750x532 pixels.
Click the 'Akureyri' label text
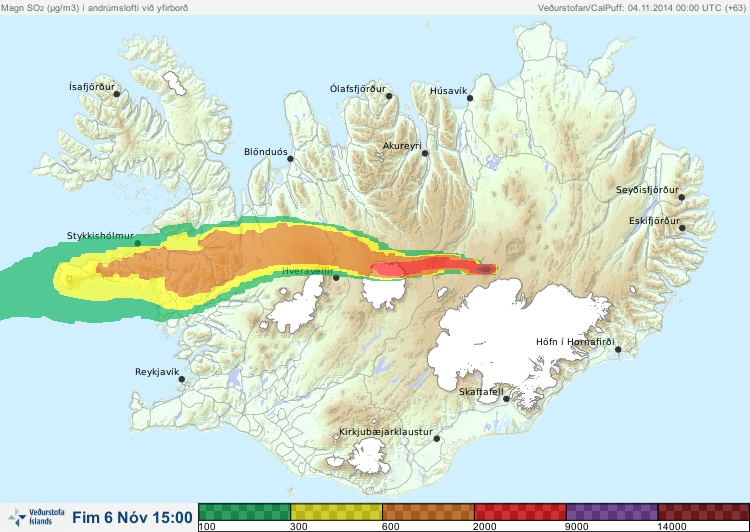point(402,146)
